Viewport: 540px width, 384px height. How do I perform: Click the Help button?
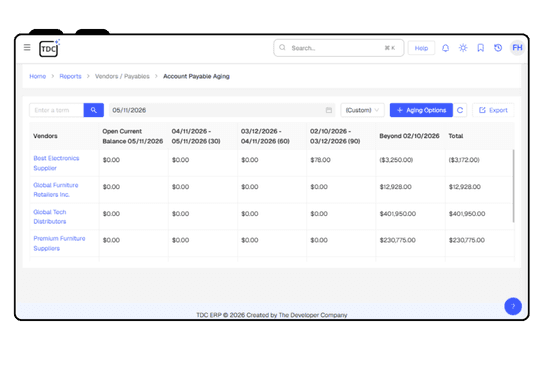click(421, 48)
